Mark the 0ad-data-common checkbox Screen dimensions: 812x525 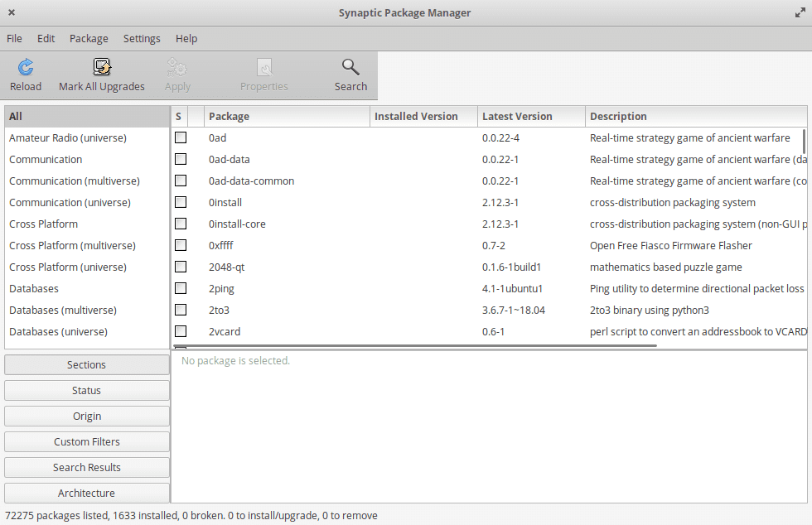coord(181,181)
